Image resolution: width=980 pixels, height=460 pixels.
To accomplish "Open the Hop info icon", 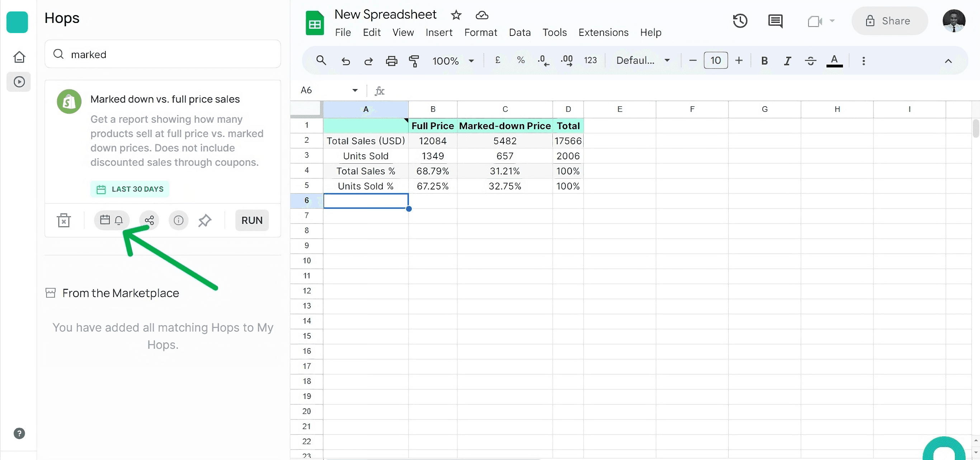I will click(178, 220).
